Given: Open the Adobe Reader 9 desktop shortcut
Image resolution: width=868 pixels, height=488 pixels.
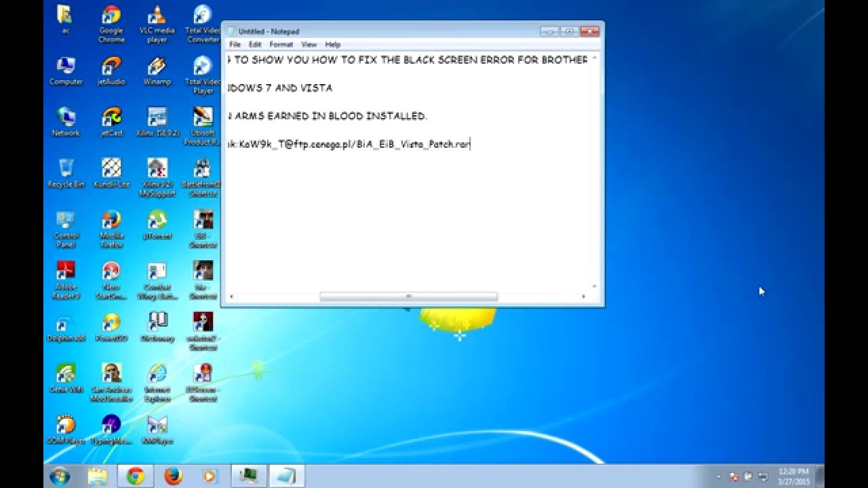Looking at the screenshot, I should coord(66,281).
